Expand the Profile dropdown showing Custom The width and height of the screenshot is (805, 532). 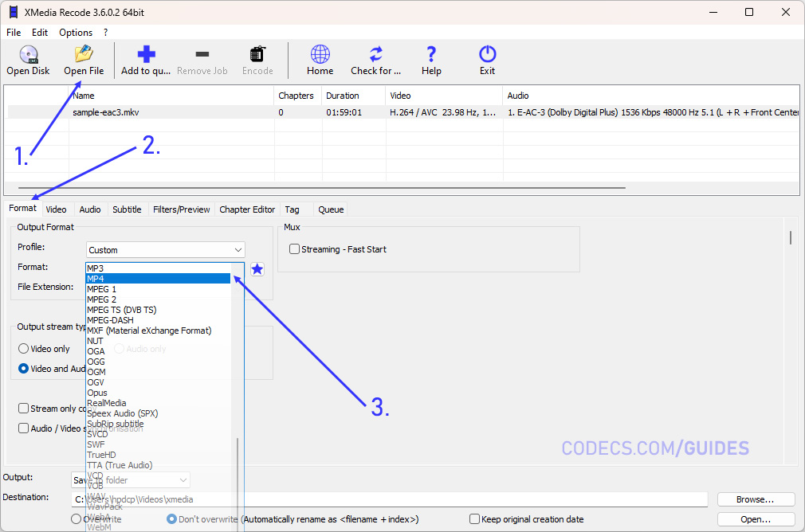click(165, 250)
